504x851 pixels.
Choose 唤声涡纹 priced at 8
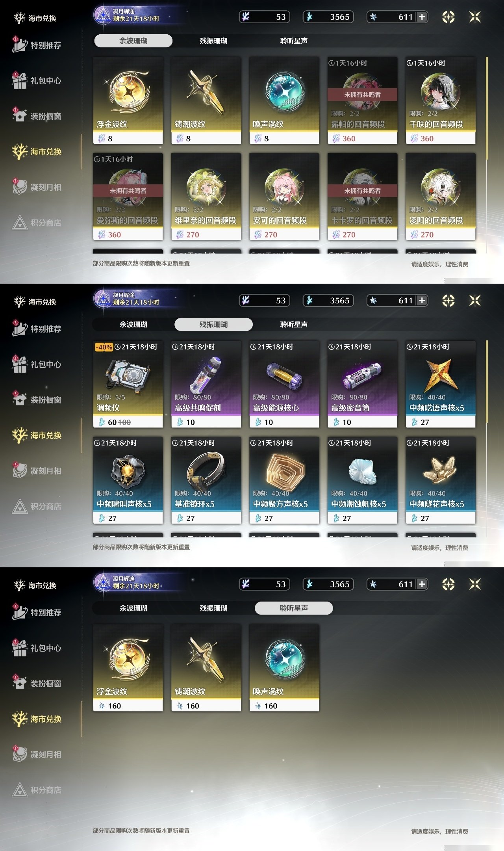click(284, 101)
